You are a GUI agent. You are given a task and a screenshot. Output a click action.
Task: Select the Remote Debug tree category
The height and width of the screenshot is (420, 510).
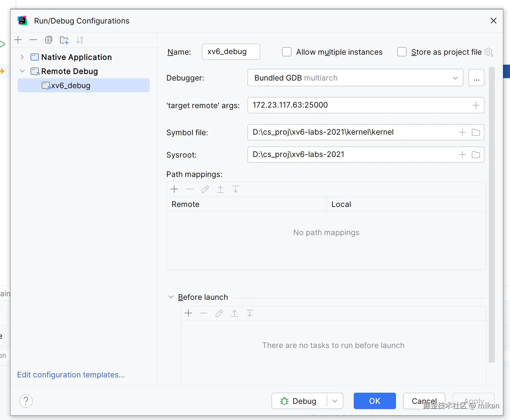coord(69,71)
